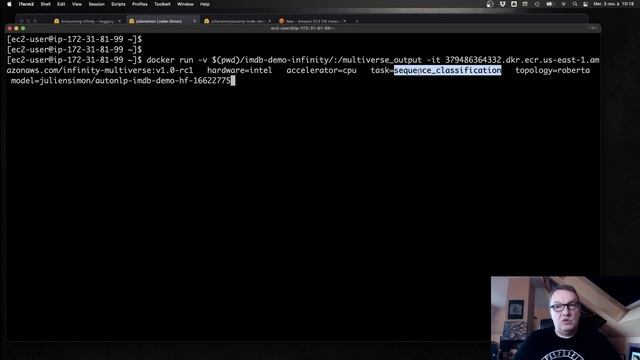Image resolution: width=640 pixels, height=360 pixels.
Task: Click the hardware=intel argument
Action: coord(239,70)
